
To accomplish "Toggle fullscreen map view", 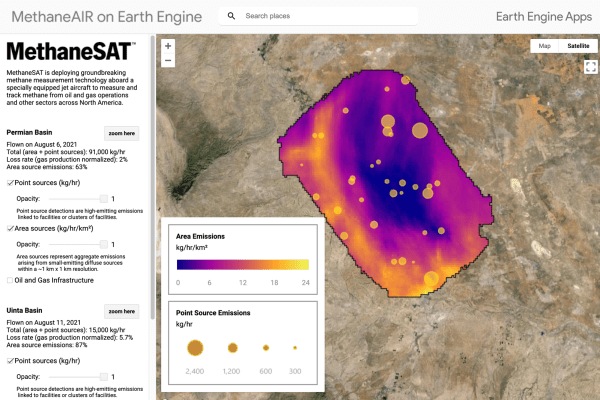I will coord(589,67).
